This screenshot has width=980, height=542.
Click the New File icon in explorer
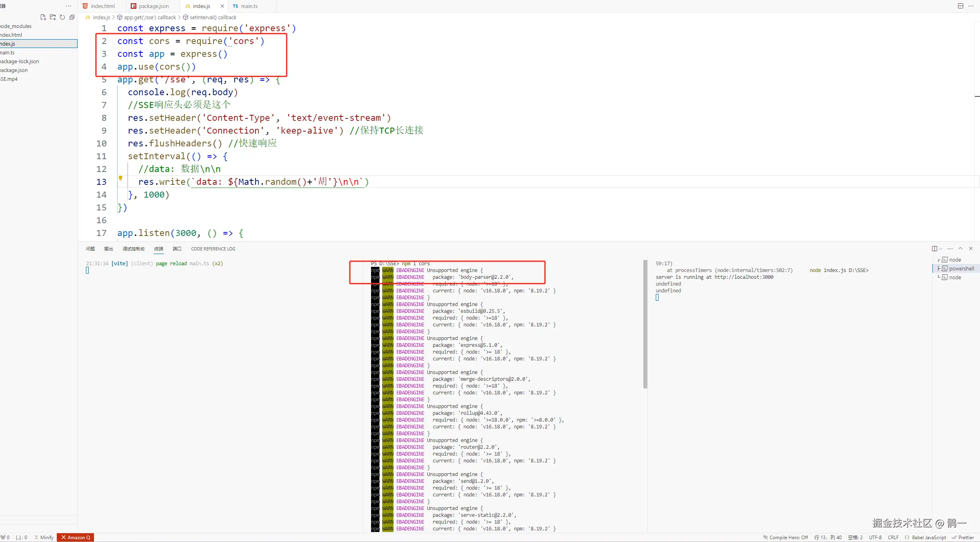coord(43,17)
